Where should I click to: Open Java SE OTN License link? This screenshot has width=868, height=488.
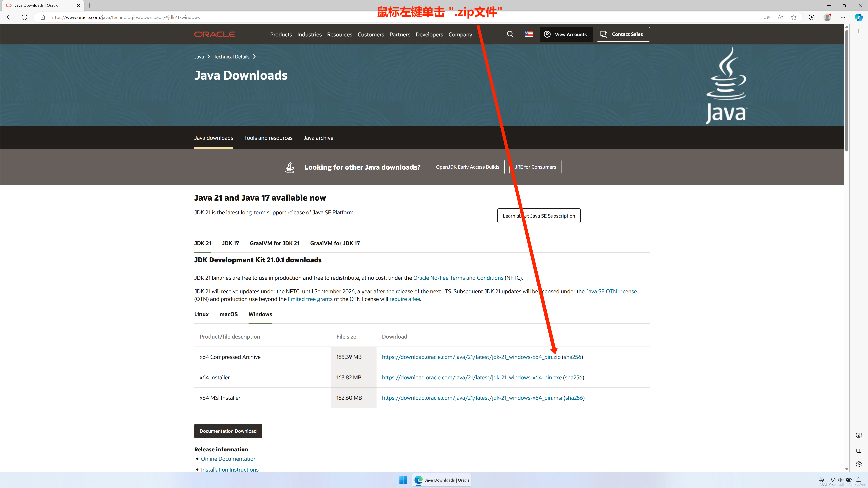click(611, 291)
